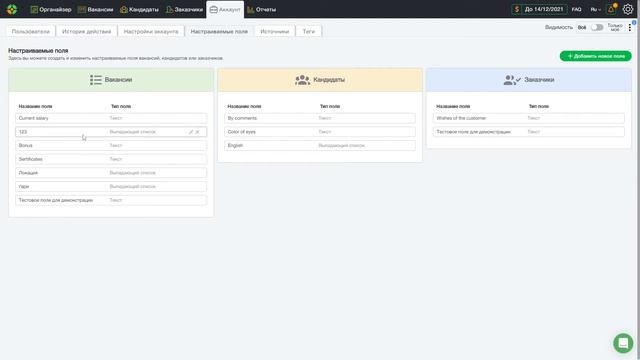
Task: Go to Кандидаты in top navigation
Action: [x=139, y=9]
